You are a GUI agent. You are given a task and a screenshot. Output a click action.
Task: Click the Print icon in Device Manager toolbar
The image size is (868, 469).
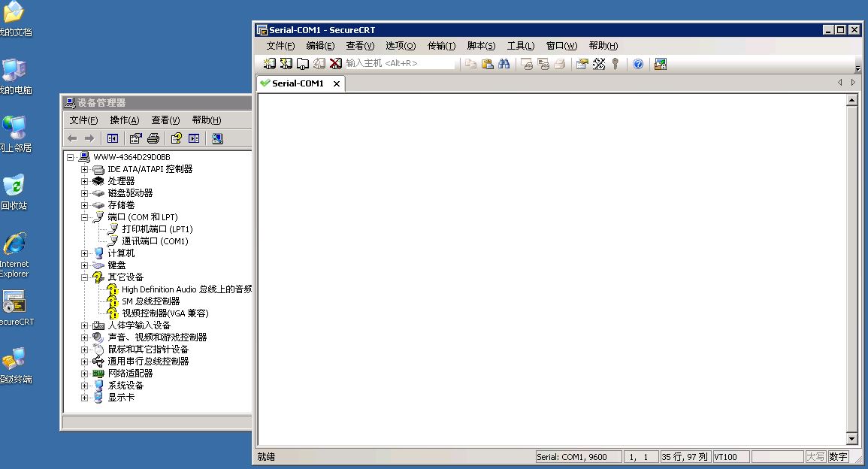click(x=153, y=138)
